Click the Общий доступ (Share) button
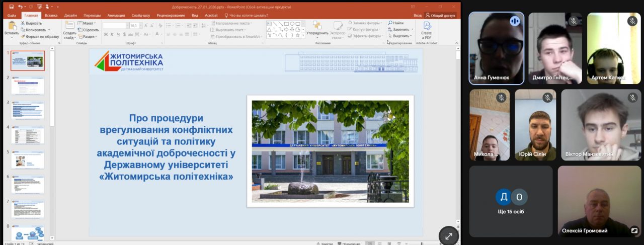This screenshot has width=644, height=245. (440, 16)
